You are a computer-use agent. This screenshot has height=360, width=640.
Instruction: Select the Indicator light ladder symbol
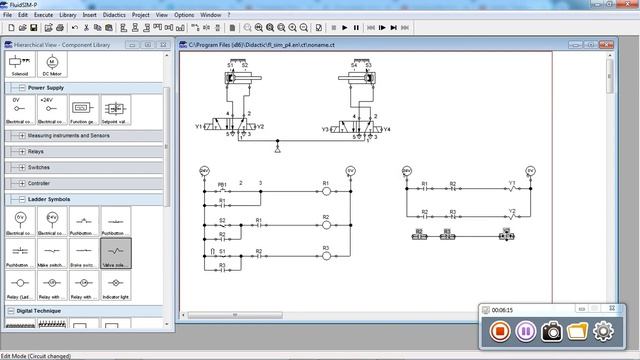click(116, 286)
